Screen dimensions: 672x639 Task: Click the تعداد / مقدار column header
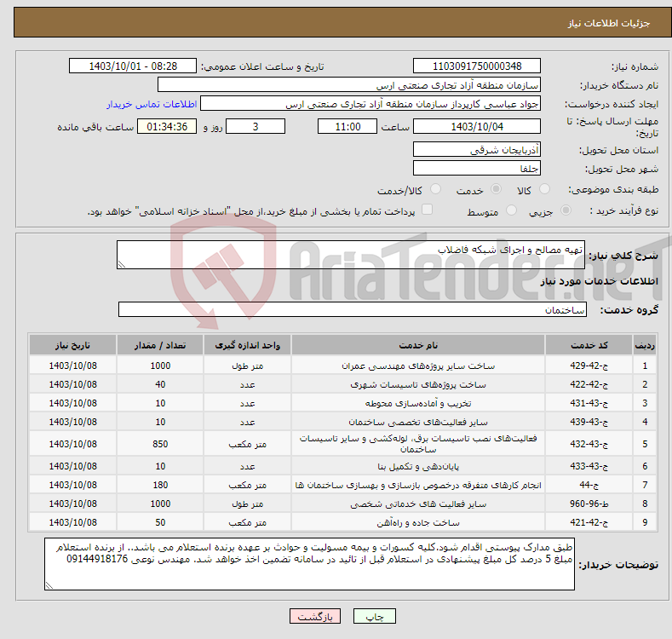(x=160, y=345)
